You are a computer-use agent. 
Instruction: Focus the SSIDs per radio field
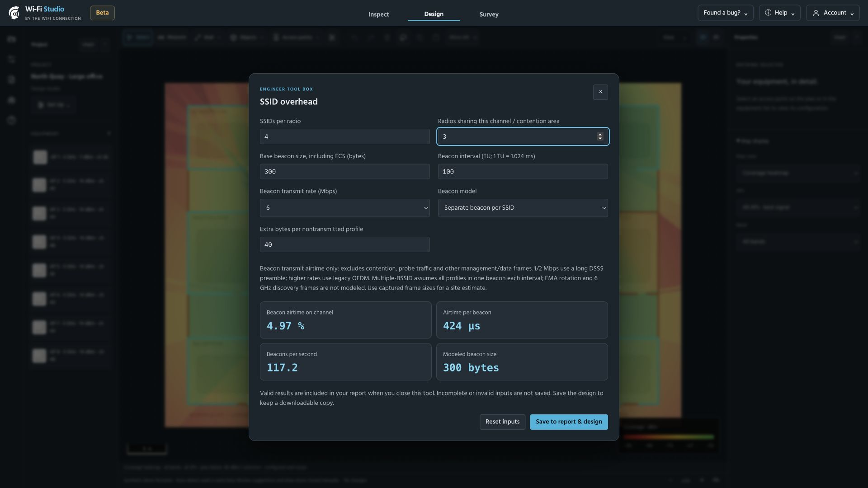pyautogui.click(x=344, y=136)
